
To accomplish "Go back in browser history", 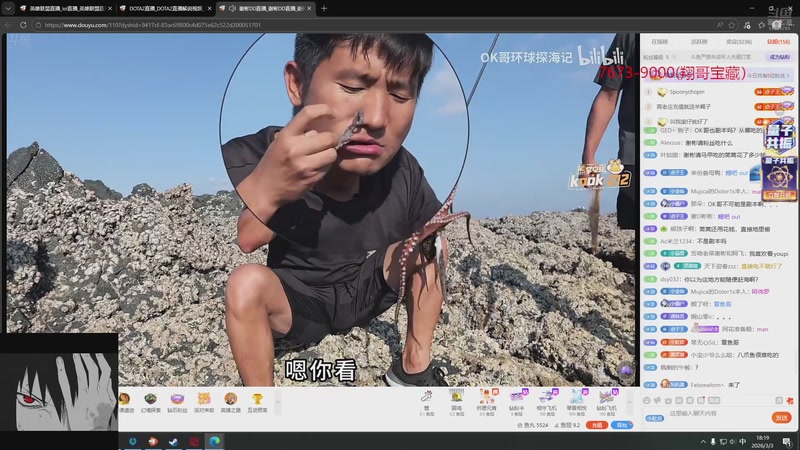I will [8, 24].
